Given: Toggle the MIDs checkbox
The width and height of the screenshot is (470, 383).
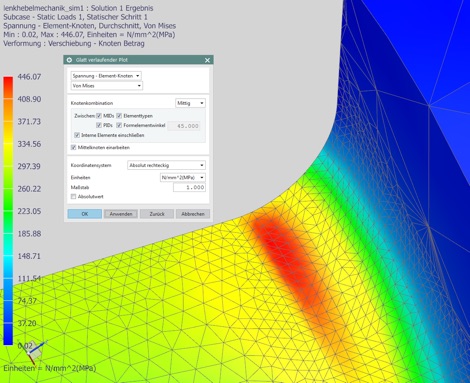Looking at the screenshot, I should [99, 116].
